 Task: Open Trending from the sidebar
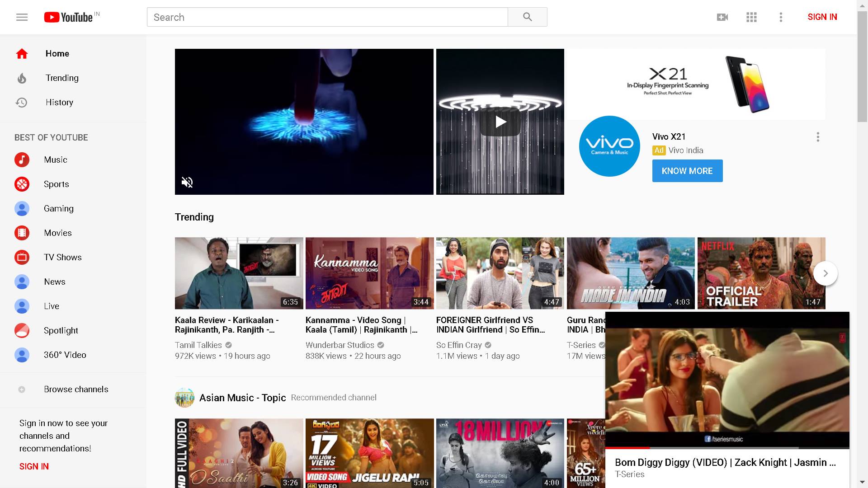(x=62, y=78)
